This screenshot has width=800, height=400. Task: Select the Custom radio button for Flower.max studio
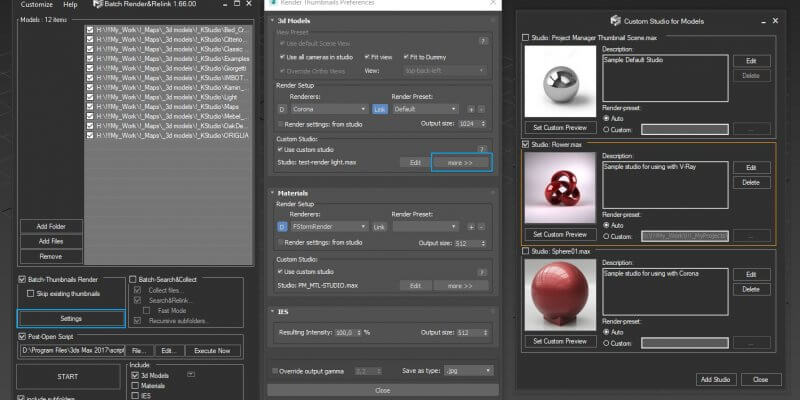point(606,236)
